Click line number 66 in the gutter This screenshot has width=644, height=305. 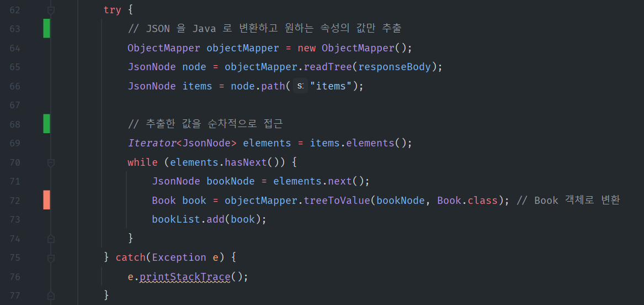(x=15, y=86)
